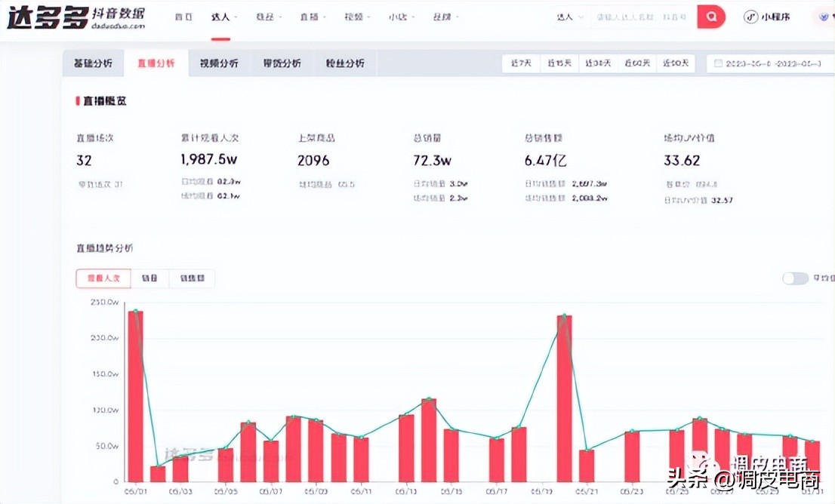Click inside the talent name search field
This screenshot has width=835, height=504.
click(640, 16)
